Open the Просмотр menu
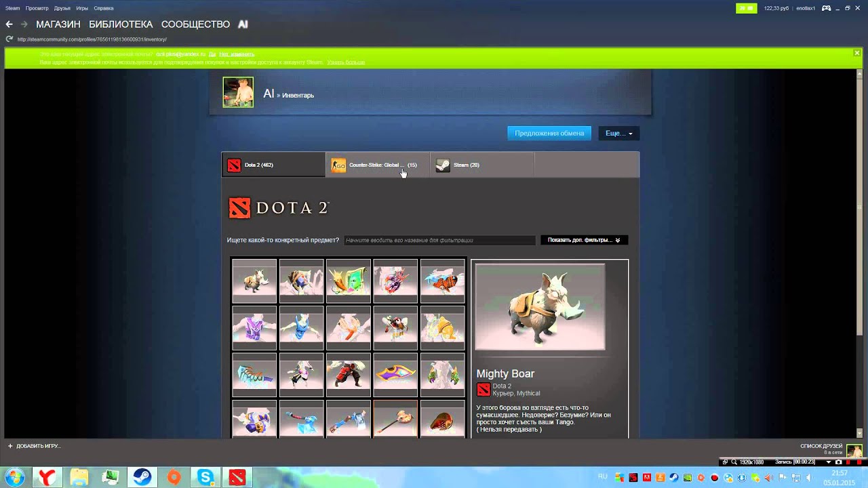Image resolution: width=868 pixels, height=488 pixels. click(x=37, y=8)
